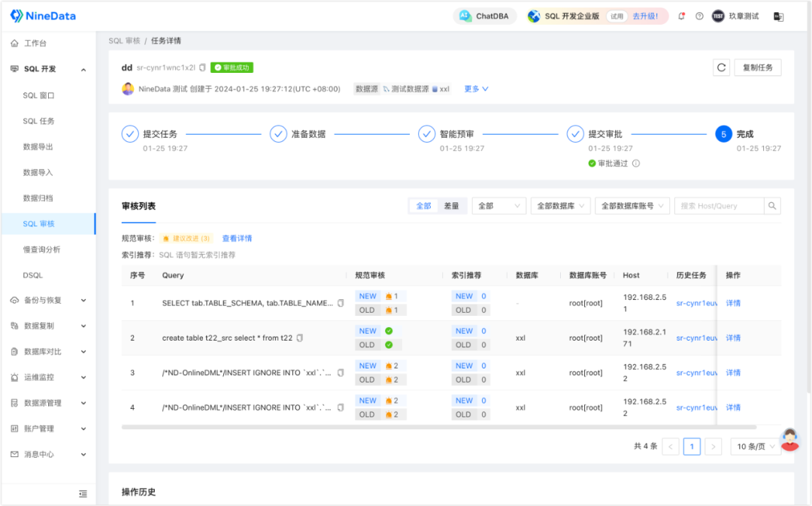Click 复制任务 button
The height and width of the screenshot is (506, 812).
(758, 68)
